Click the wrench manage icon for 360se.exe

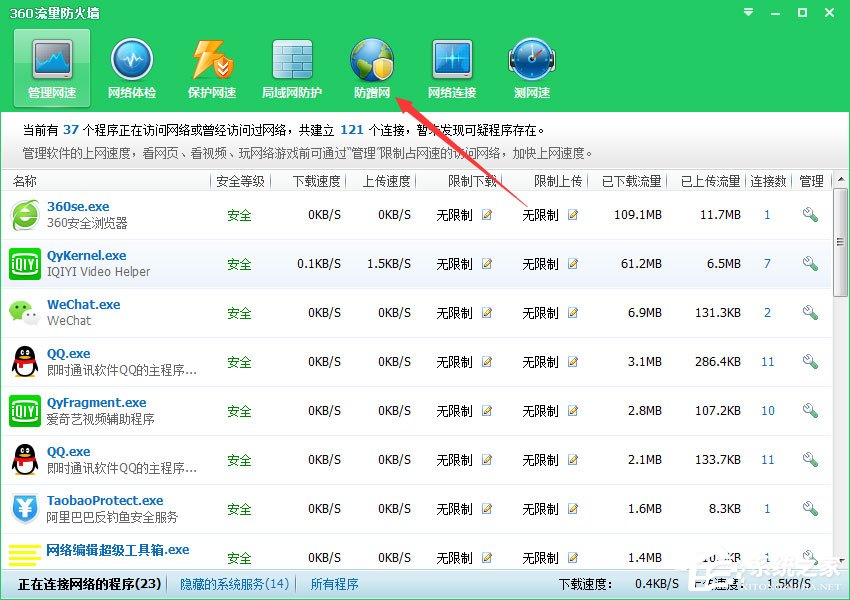coord(811,214)
